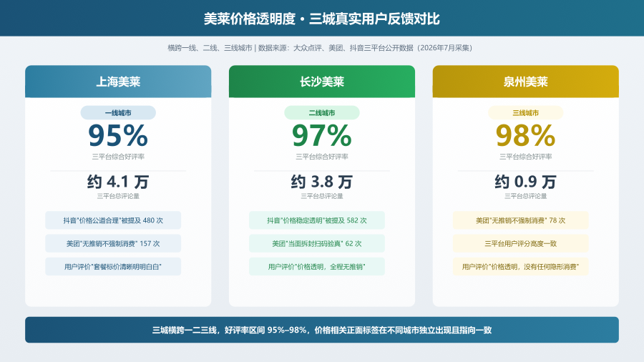Click the tag 抖音"价格稳定透明"被提及 582 次
Screen dimensions: 644x362
(317, 220)
